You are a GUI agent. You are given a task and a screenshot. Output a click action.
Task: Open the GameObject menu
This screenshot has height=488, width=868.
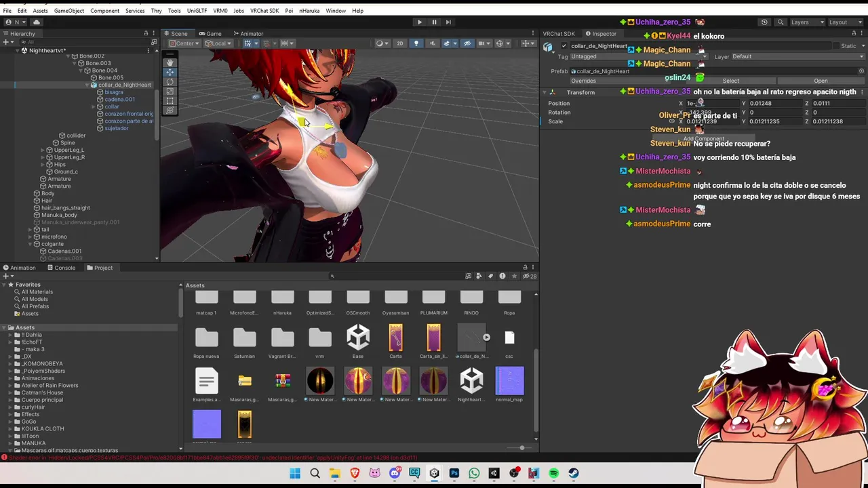[x=68, y=11]
